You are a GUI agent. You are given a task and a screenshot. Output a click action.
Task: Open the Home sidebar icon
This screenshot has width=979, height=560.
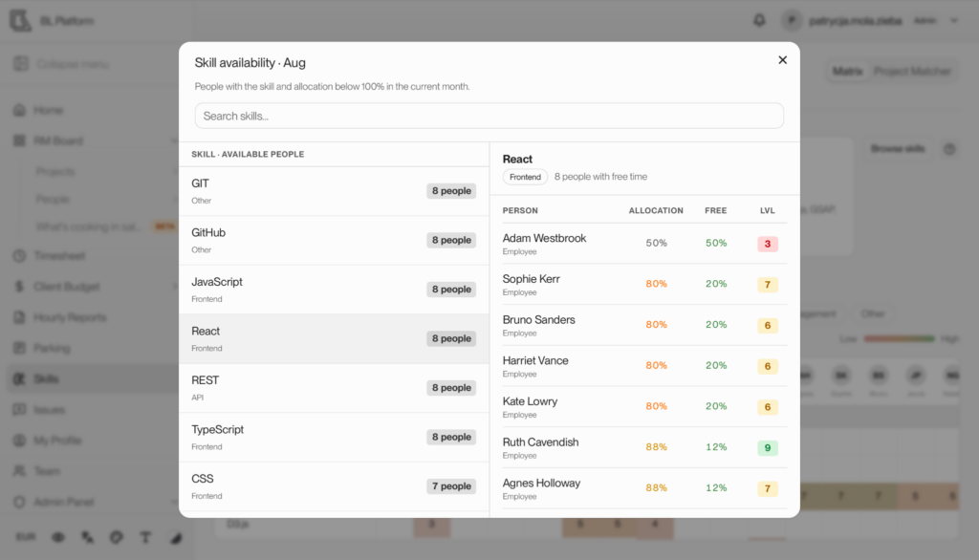tap(19, 110)
